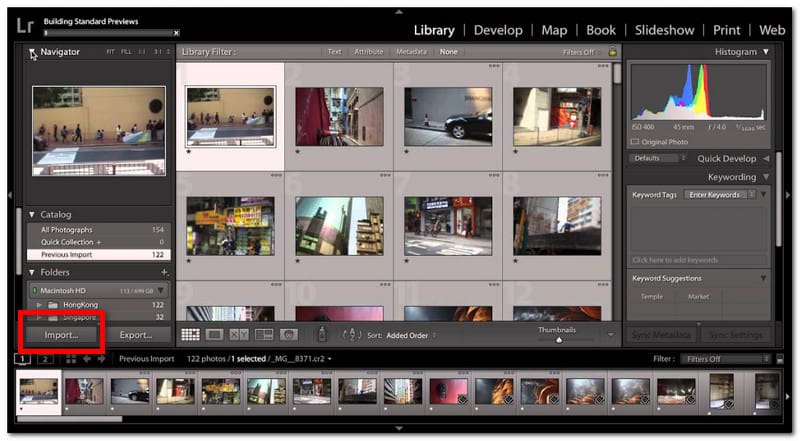Viewport: 800px width, 441px height.
Task: Click the 'Click here to add keywords' field
Action: click(x=697, y=260)
